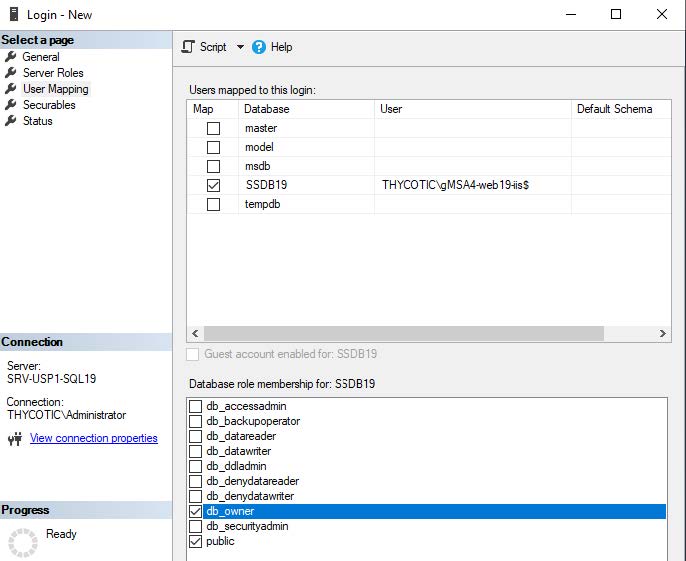Enable mapping for the master database
The width and height of the screenshot is (686, 561).
(213, 128)
